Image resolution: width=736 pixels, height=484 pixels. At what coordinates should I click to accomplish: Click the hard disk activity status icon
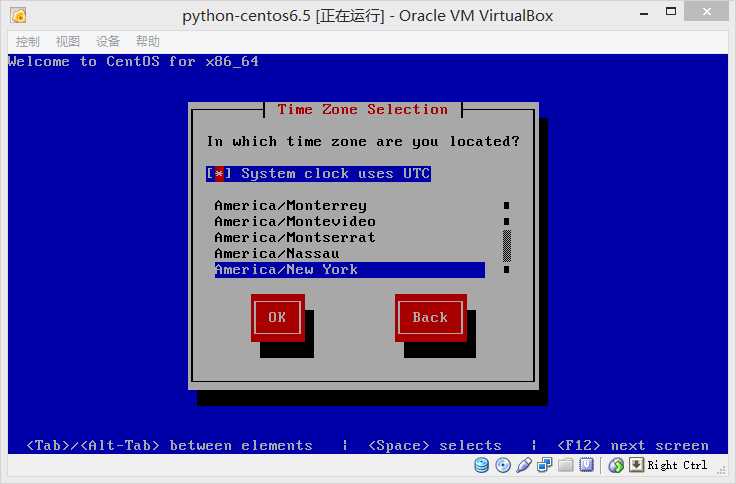pos(482,465)
